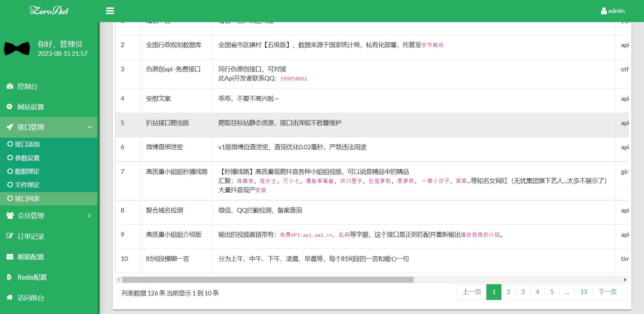Viewport: 644px width, 314px height.
Task: Expand the 会员管理 arrow
Action: pyautogui.click(x=89, y=216)
